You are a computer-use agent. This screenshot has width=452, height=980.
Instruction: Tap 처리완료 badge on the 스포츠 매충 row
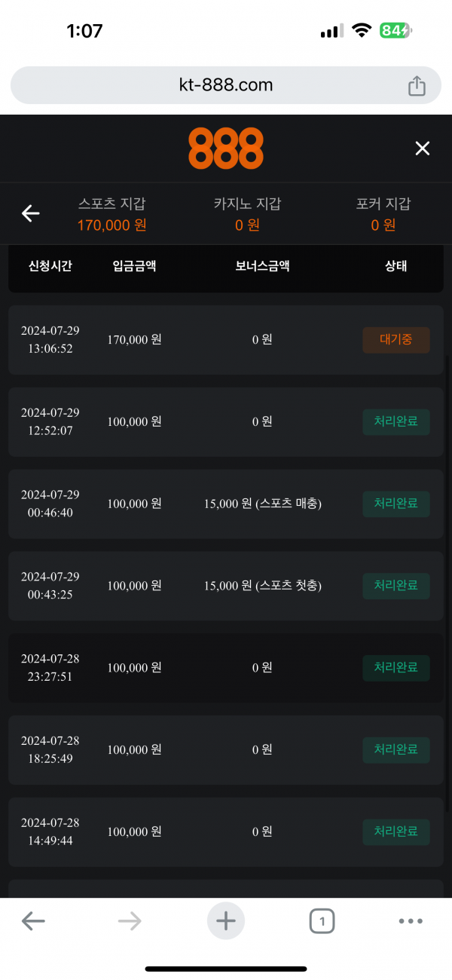point(396,504)
